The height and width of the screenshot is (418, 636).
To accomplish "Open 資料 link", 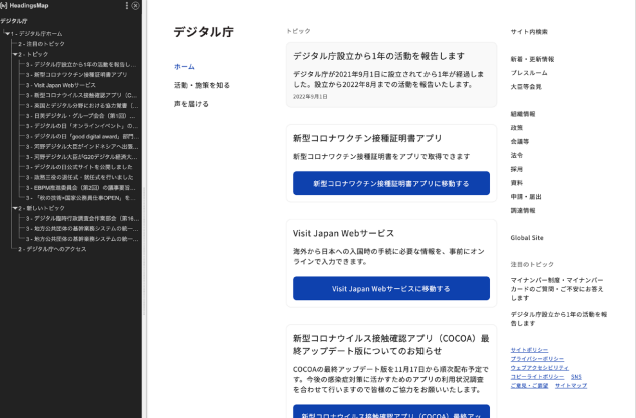I will (x=517, y=183).
